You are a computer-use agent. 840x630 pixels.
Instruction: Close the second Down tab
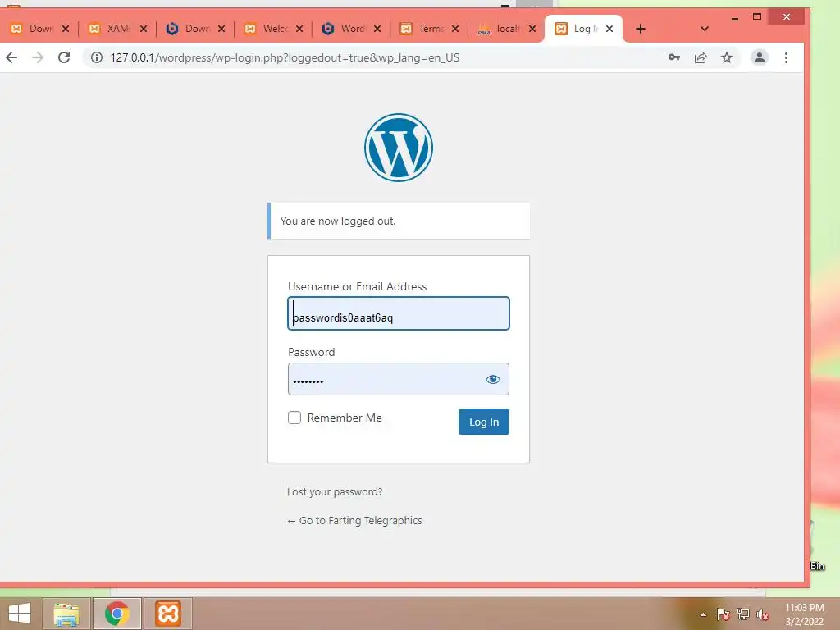coord(221,29)
